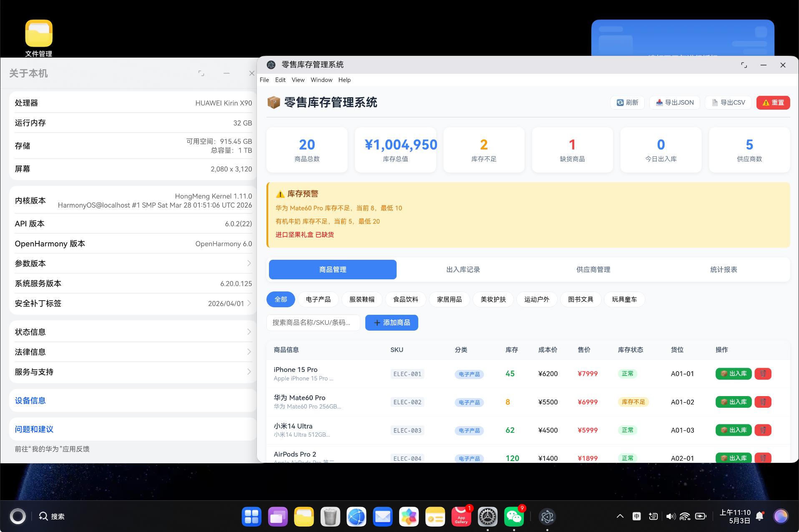This screenshot has height=532, width=799.
Task: Focus the 搜索商品名称/SKU/条码 search field
Action: [313, 323]
